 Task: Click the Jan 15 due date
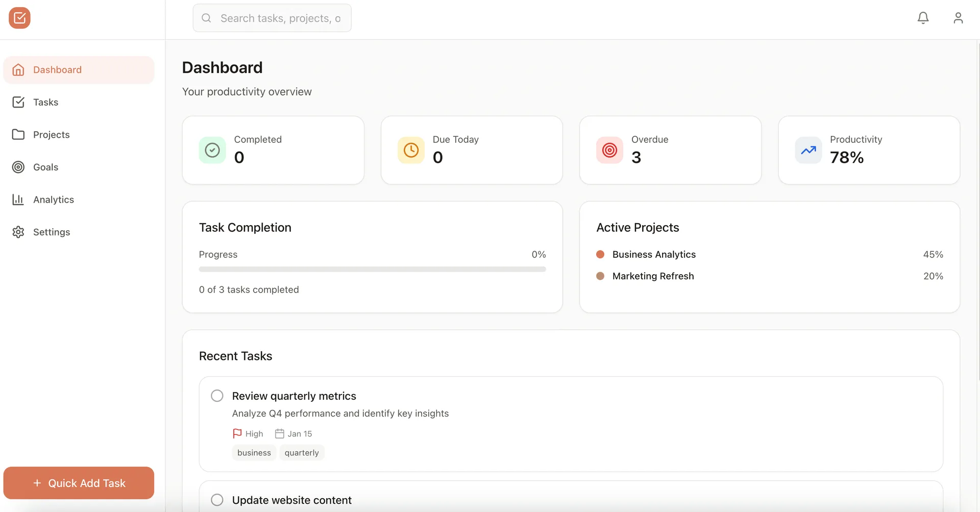300,433
